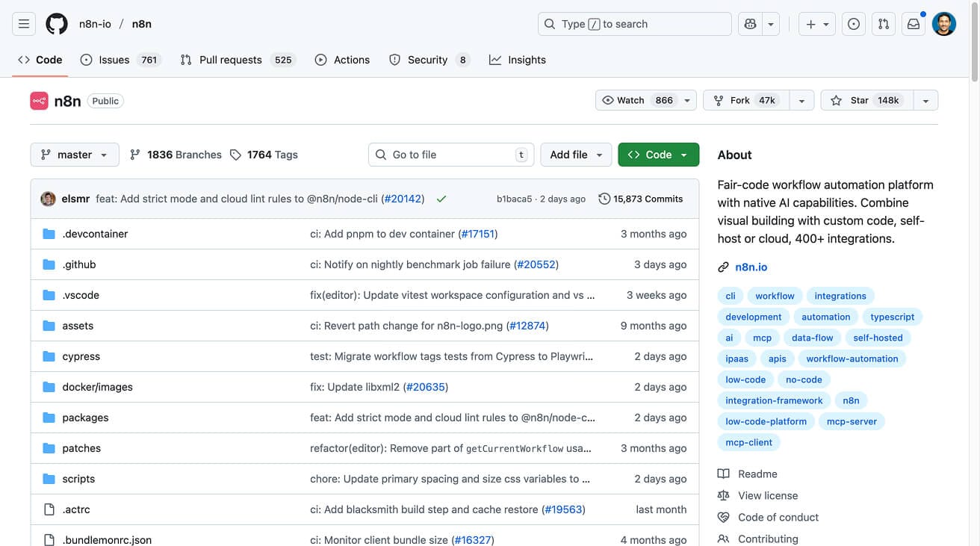Click the n8n project avatar next to repo name

coord(38,100)
